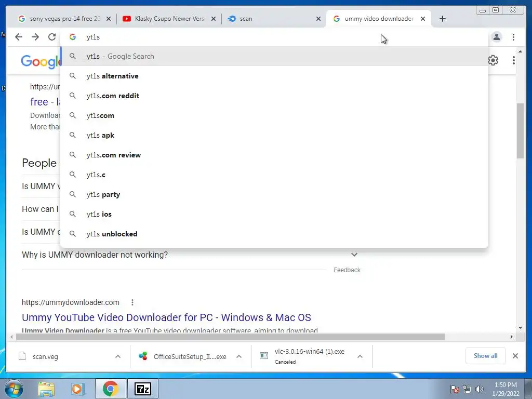Screen dimensions: 532x399
Task: Open Chrome's three-dot menu
Action: 514,37
